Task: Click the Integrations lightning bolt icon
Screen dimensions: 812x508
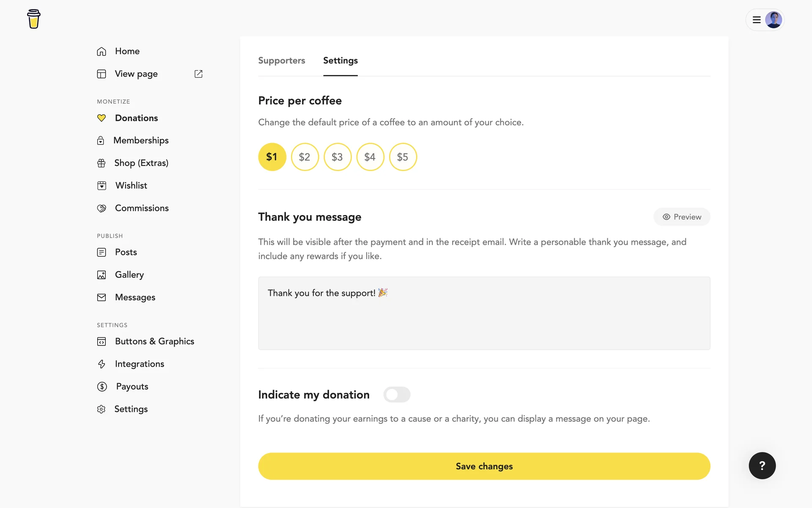Action: (101, 364)
